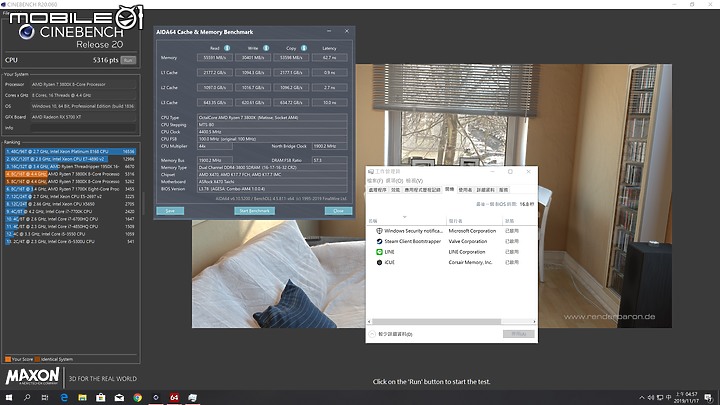Select ranking row 3 AMD Ryzen Threadripper 1950X
The image size is (720, 405).
[70, 166]
